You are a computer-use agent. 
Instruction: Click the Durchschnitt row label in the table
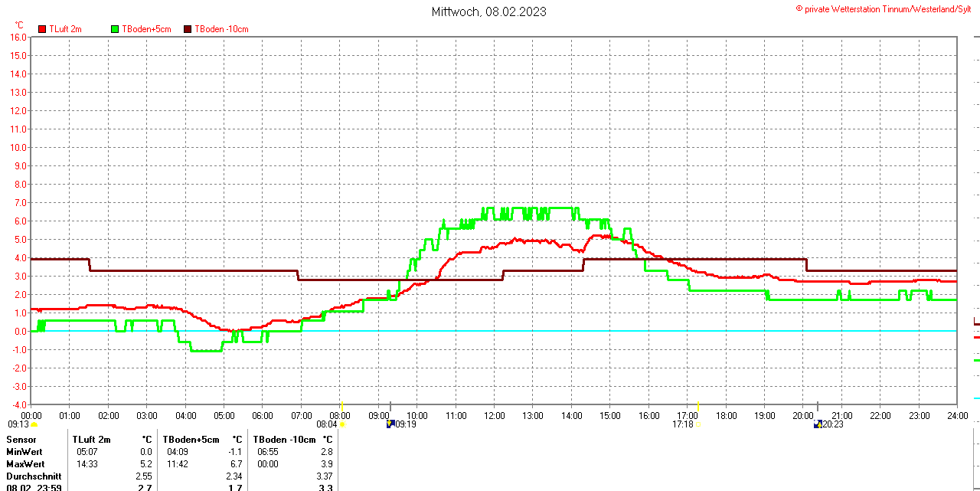(34, 476)
